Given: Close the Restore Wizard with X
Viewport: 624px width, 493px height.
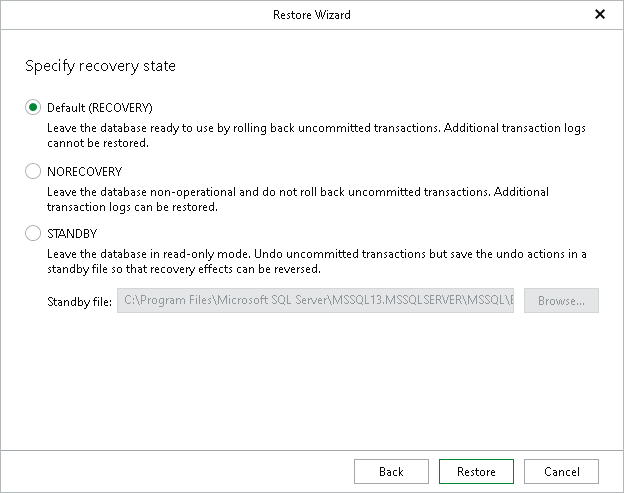Looking at the screenshot, I should [x=600, y=14].
